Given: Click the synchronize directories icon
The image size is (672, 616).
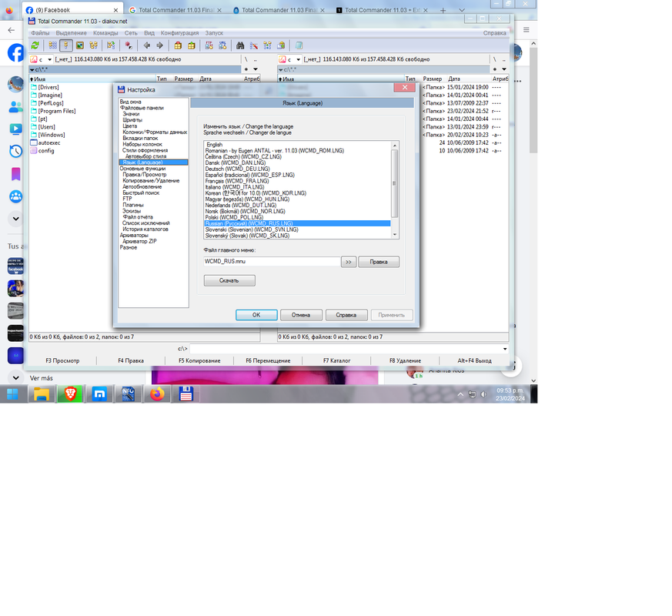Looking at the screenshot, I should (x=267, y=45).
